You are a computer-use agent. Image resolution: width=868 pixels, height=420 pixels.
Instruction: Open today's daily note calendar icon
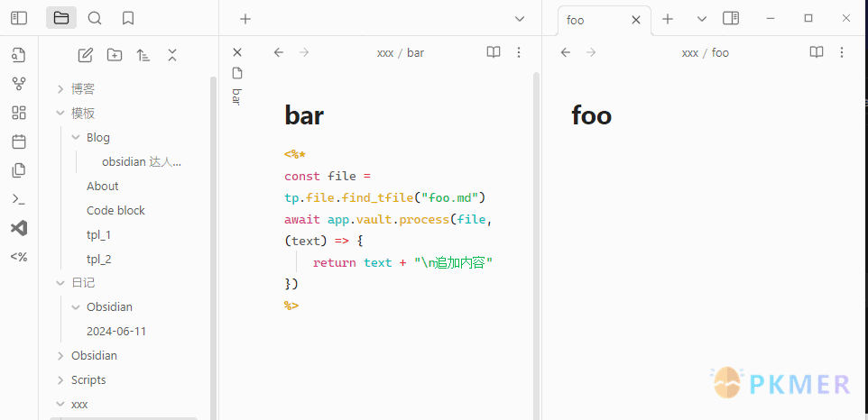tap(19, 142)
